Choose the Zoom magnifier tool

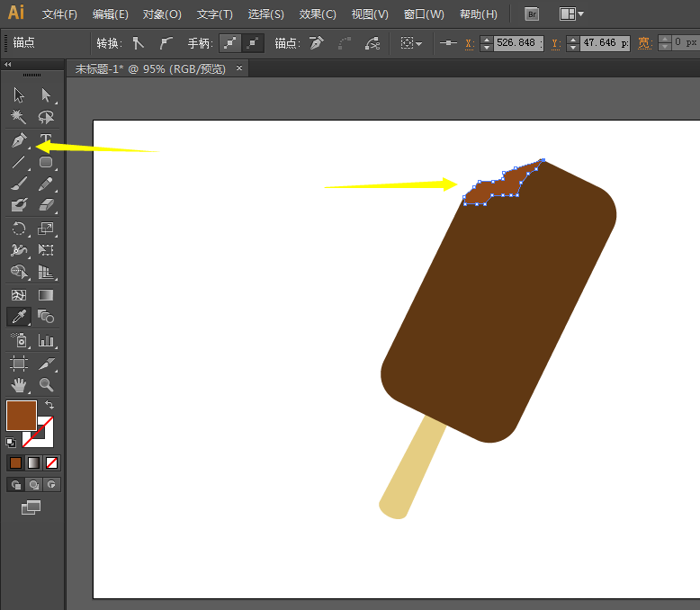[46, 385]
